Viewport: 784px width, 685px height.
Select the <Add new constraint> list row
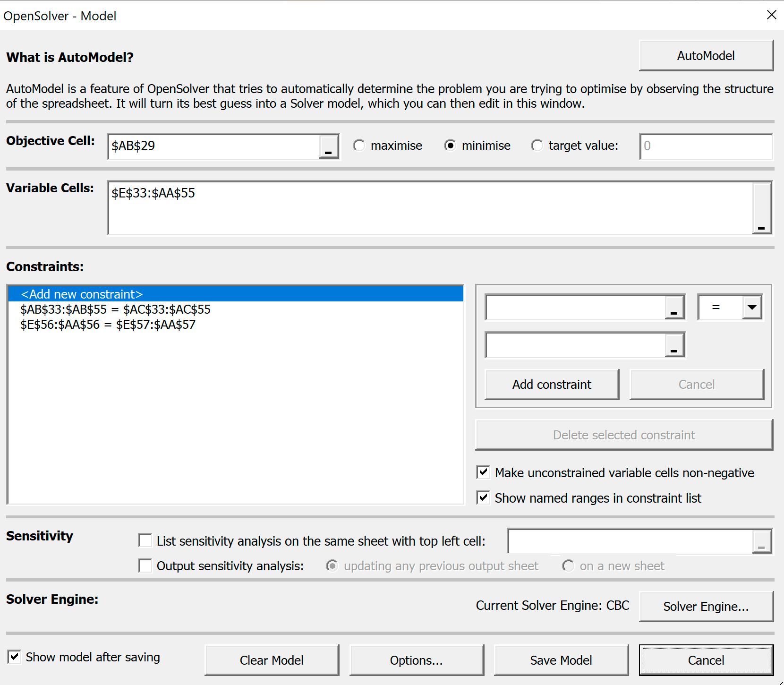(236, 294)
